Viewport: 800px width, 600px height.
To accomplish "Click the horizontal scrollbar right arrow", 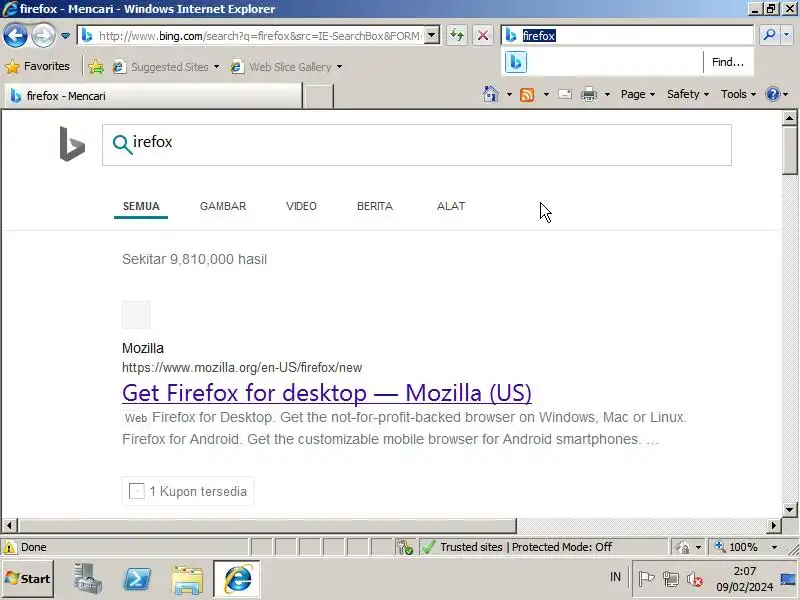I will pos(774,525).
